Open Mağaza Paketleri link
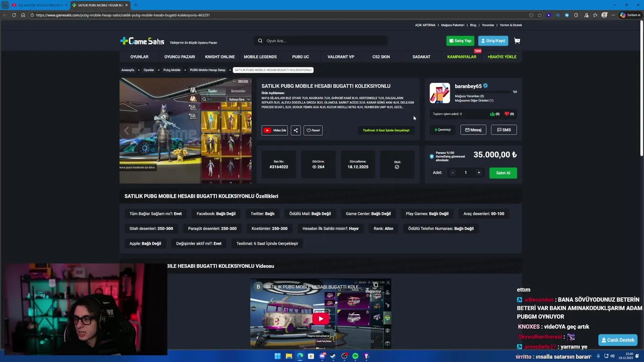The width and height of the screenshot is (644, 362). click(x=453, y=25)
